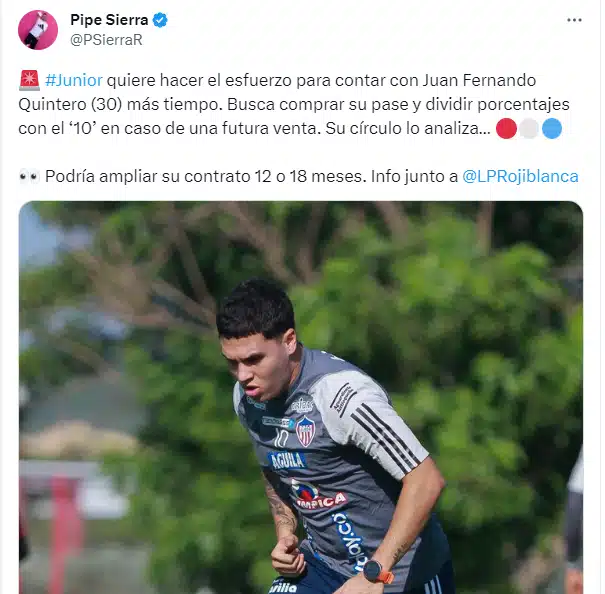
Task: Click the red circle emoji
Action: (506, 129)
